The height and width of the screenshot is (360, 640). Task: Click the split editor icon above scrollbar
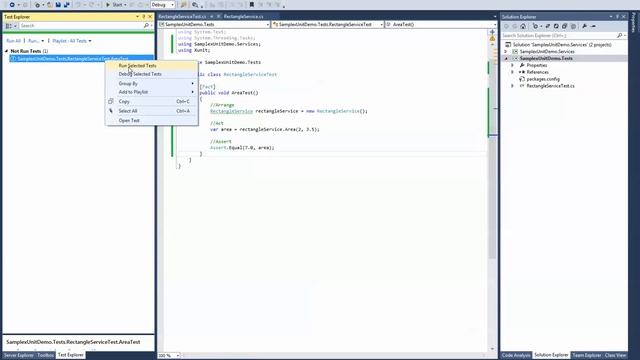[492, 32]
